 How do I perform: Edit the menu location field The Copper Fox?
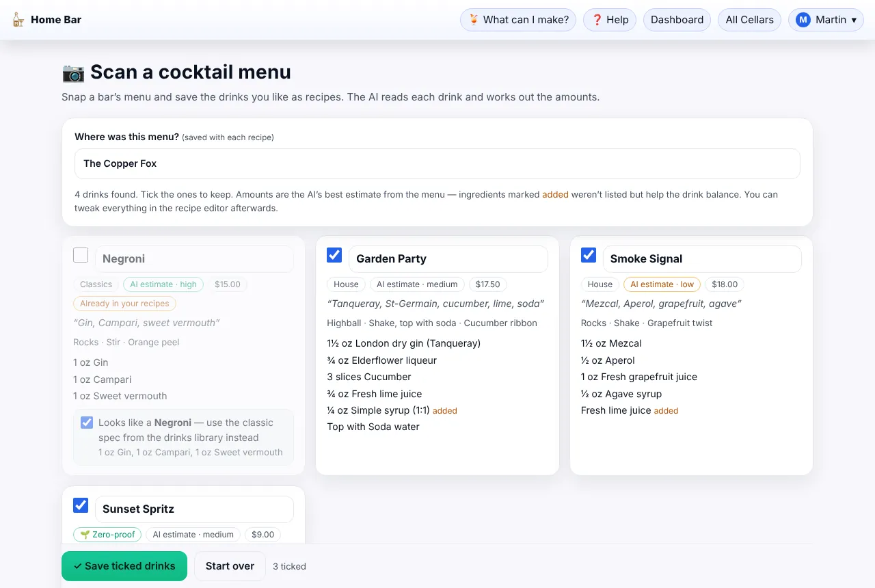tap(437, 163)
